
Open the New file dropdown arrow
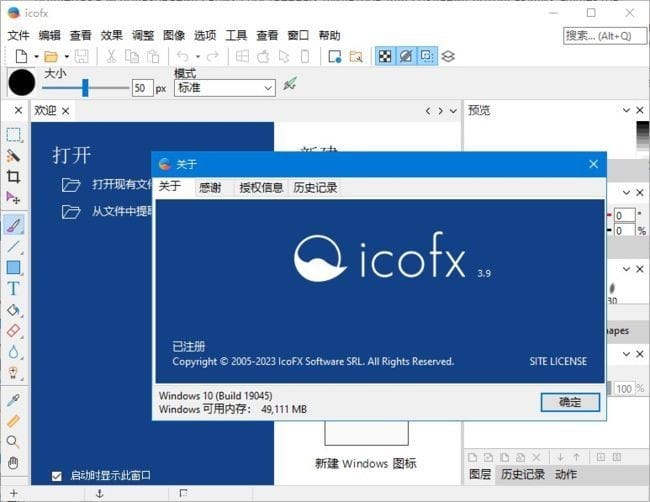pos(36,56)
